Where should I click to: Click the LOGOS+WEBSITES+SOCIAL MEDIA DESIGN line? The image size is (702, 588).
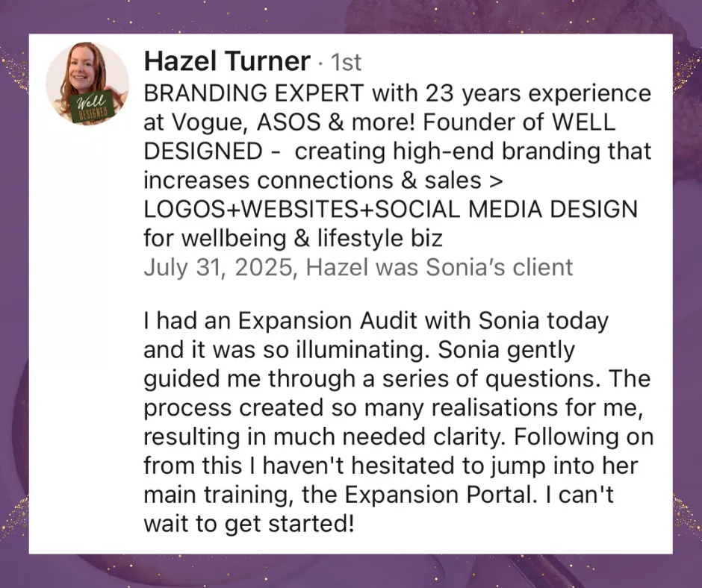coord(391,209)
